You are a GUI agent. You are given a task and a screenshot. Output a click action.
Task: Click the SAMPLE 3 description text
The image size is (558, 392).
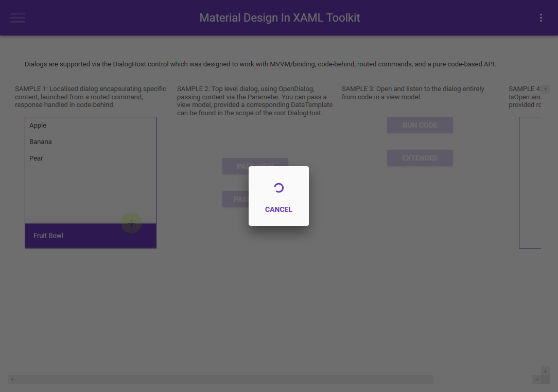click(x=413, y=93)
